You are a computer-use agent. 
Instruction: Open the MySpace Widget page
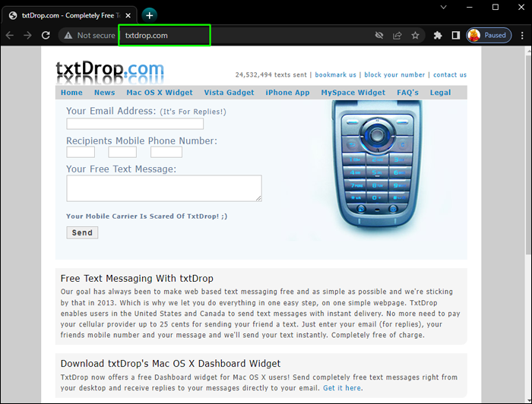pos(353,93)
